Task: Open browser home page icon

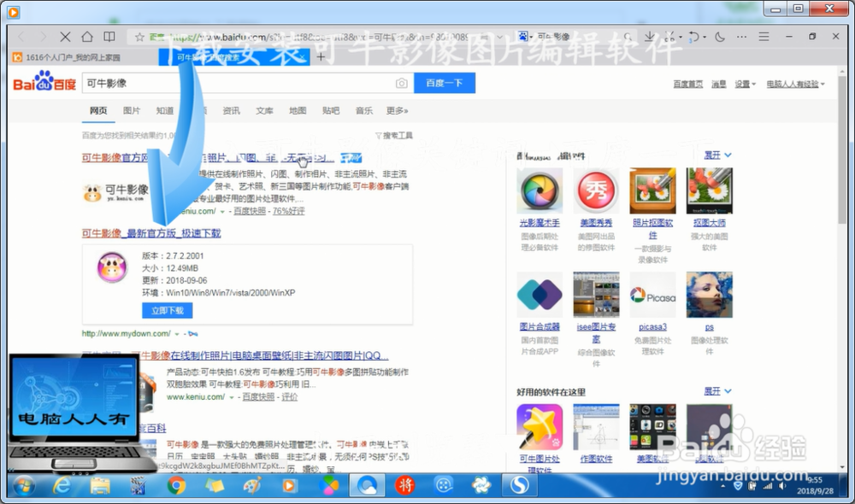Action: 87,37
